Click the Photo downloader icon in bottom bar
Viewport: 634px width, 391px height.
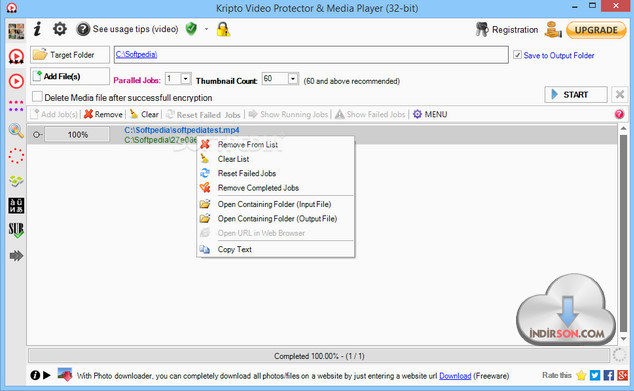pos(65,375)
